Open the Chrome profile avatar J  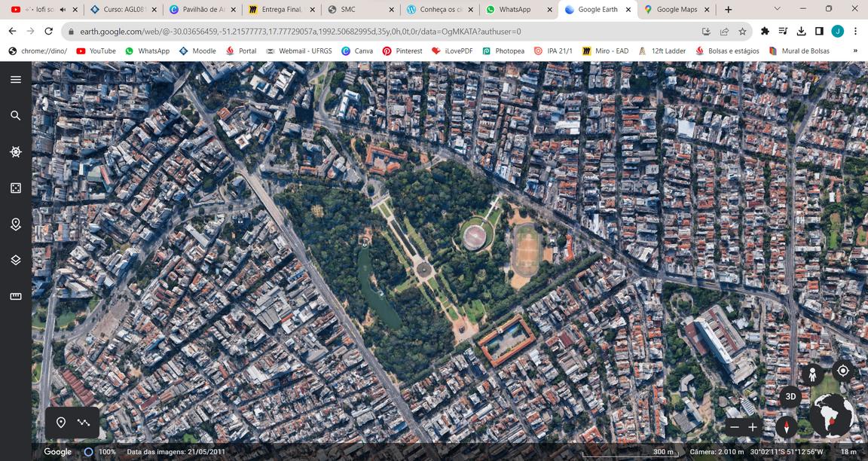(838, 32)
